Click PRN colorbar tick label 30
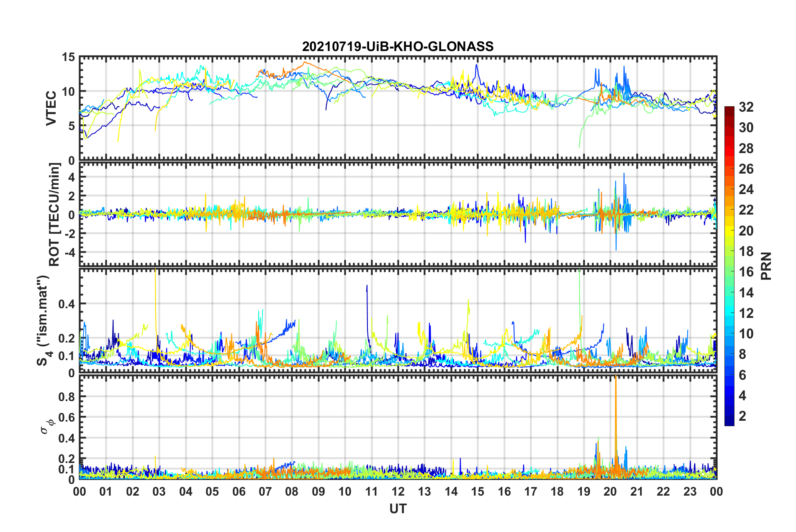This screenshot has height=532, width=796. [x=746, y=128]
